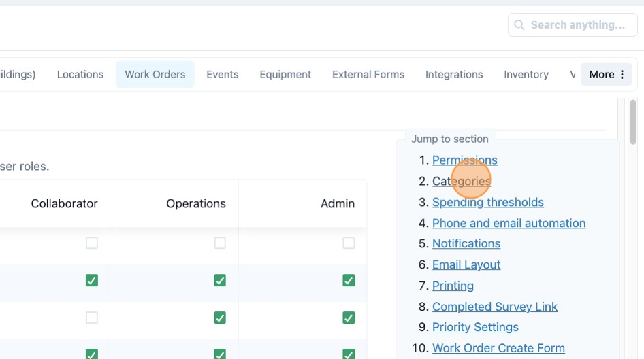Click the magnifier icon in search box
Screen dimensions: 644x359
point(519,25)
